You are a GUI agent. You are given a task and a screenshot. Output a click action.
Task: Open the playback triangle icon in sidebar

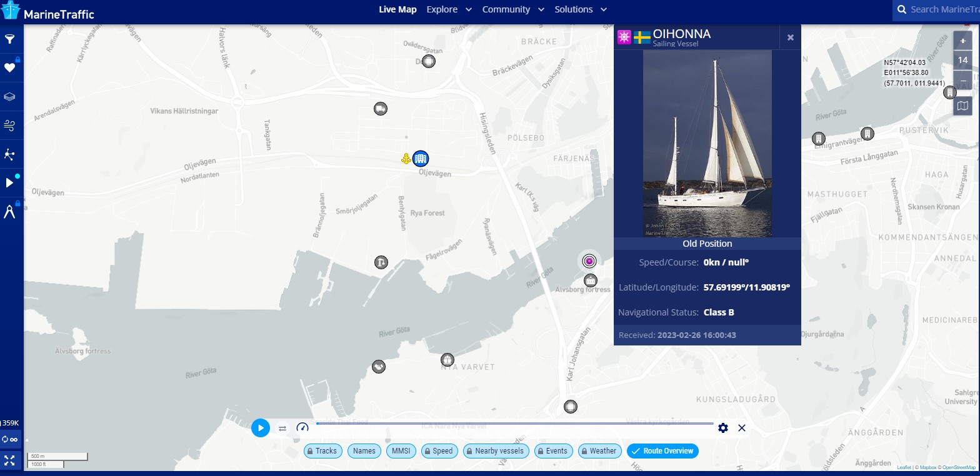(10, 183)
